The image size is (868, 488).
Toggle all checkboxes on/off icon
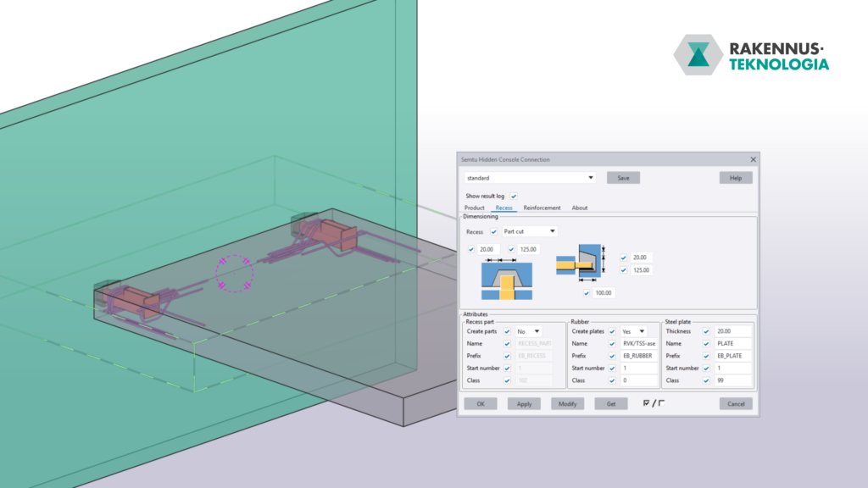[654, 403]
